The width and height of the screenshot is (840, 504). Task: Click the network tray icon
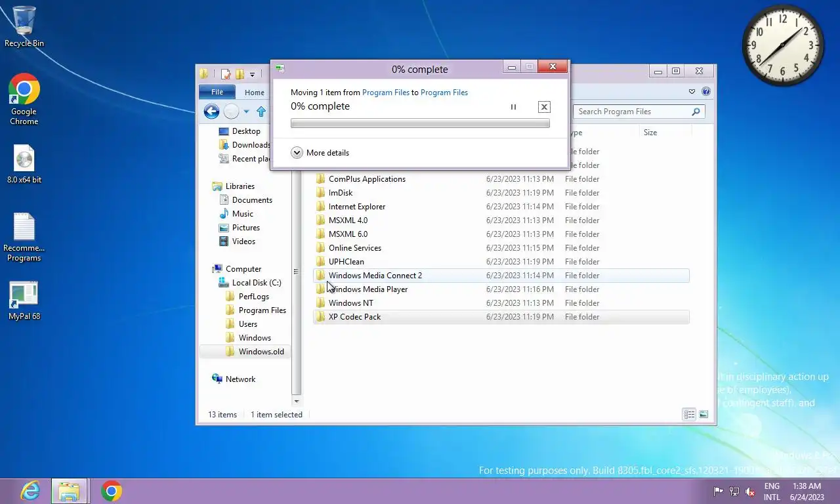[x=734, y=492]
